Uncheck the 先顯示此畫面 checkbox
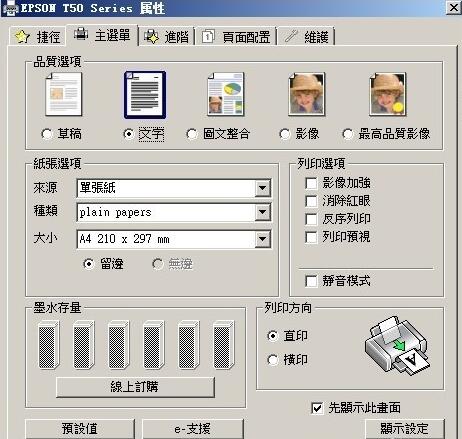 pos(317,408)
